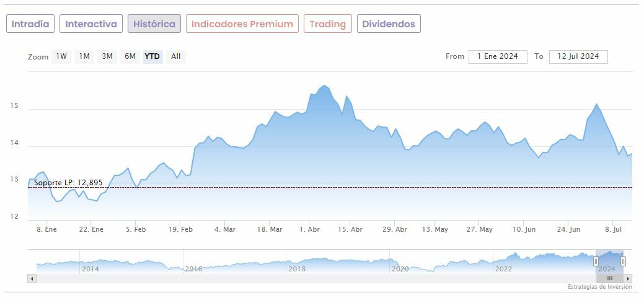This screenshot has height=298, width=644.
Task: Select the Histórica tab
Action: click(x=154, y=24)
